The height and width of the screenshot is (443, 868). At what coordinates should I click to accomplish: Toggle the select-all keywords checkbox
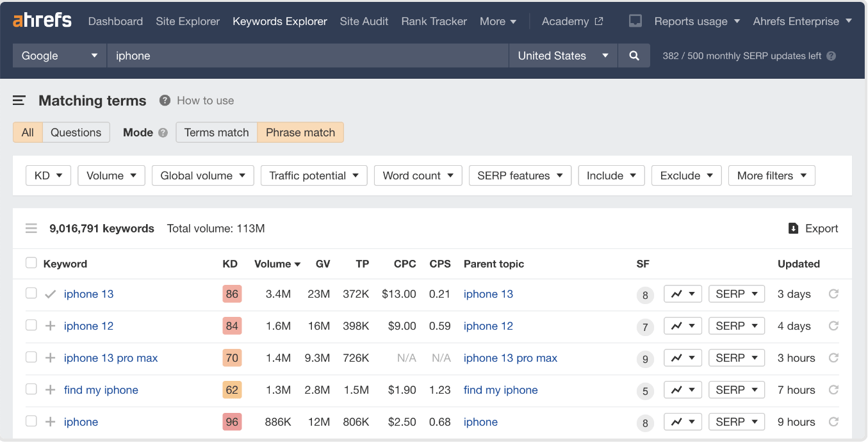pos(31,262)
